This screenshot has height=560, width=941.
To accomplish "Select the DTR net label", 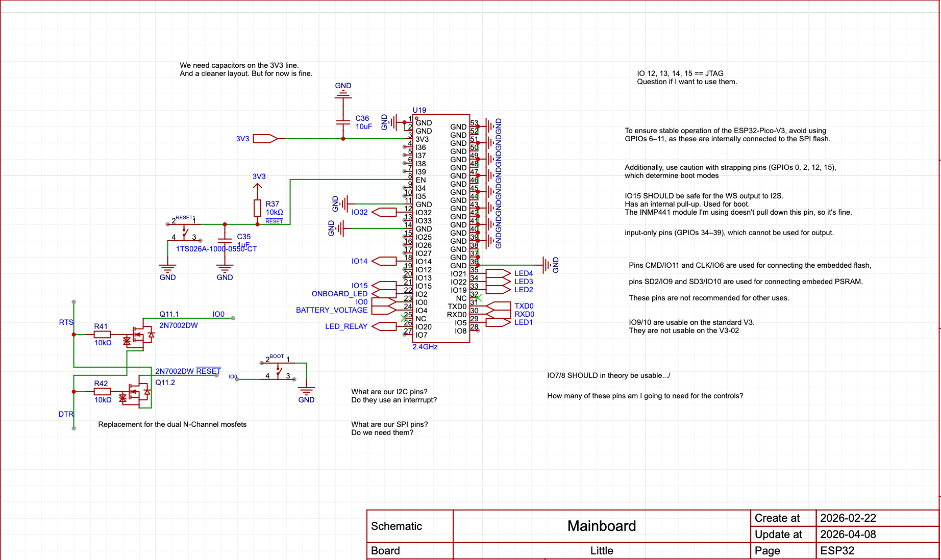I will 66,414.
